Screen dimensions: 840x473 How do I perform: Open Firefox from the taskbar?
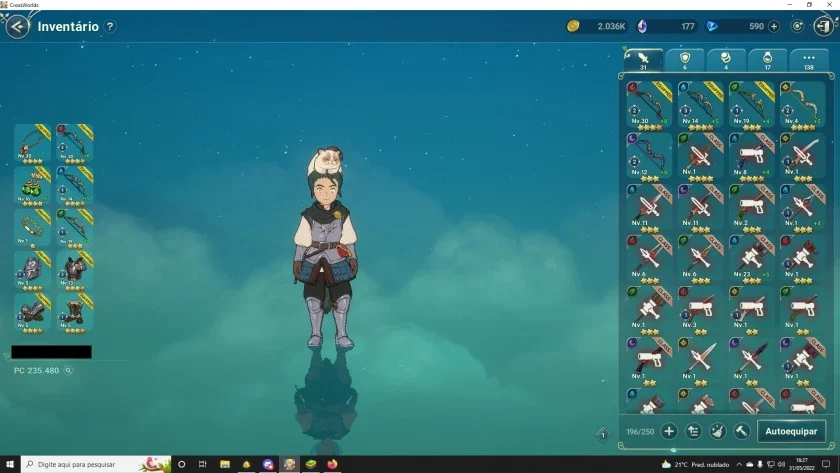click(332, 464)
